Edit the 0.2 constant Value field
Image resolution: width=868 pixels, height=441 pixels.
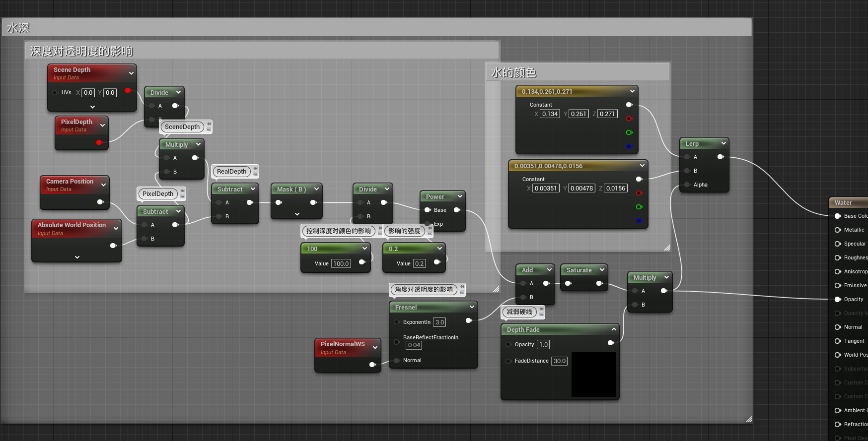click(420, 263)
